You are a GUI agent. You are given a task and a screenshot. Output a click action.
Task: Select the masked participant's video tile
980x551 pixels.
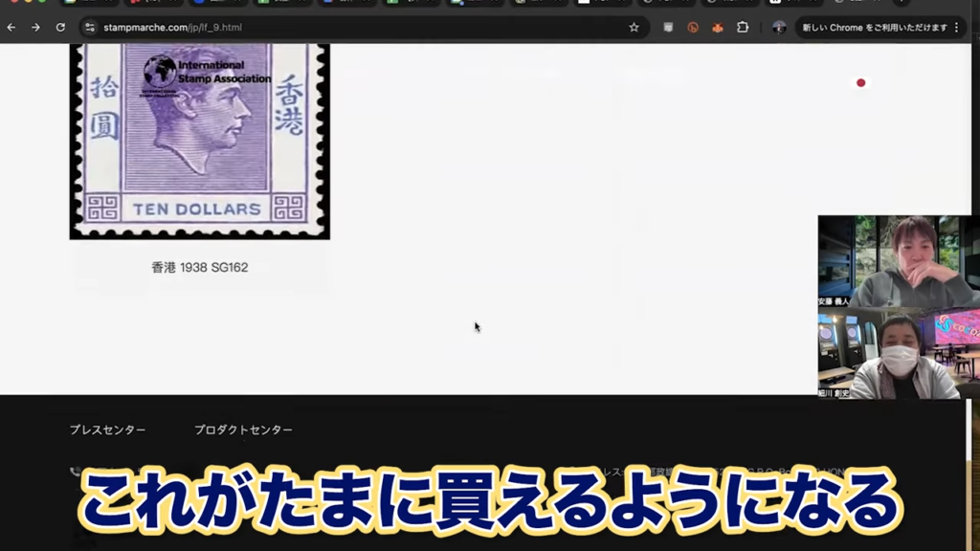[x=899, y=353]
